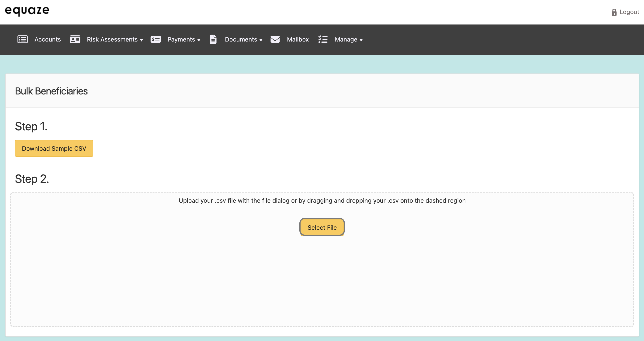
Task: Expand the Payments dropdown arrow
Action: tap(199, 40)
